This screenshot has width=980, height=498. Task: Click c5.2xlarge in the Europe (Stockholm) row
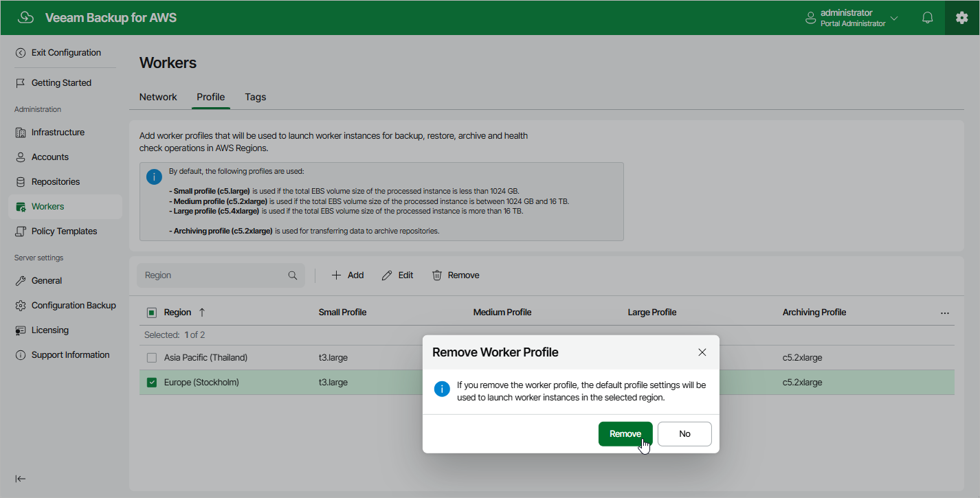[x=803, y=383]
